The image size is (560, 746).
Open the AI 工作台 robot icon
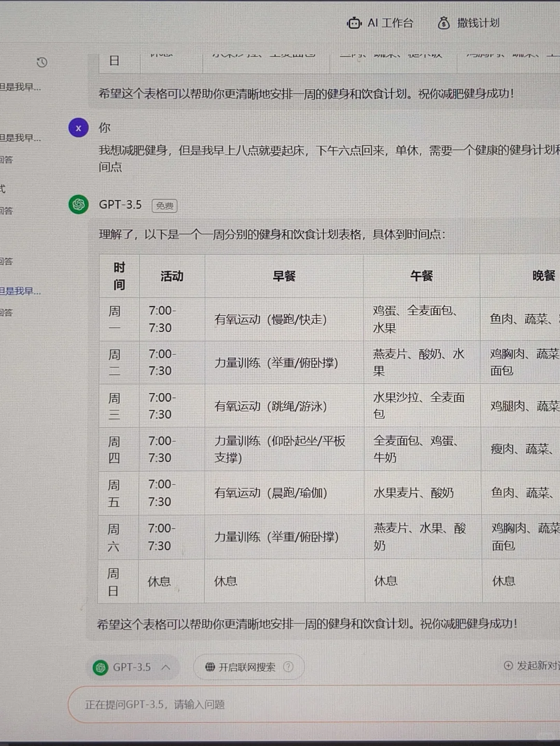tap(353, 23)
